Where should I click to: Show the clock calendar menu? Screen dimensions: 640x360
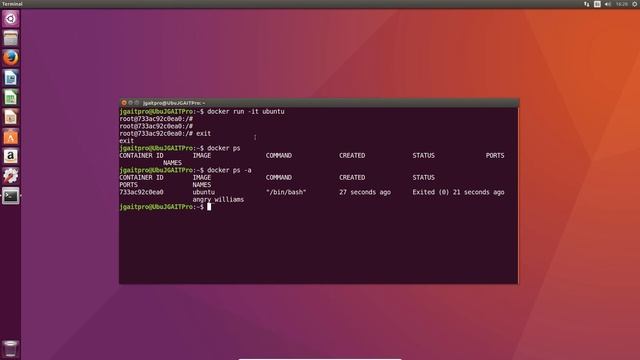(x=622, y=4)
